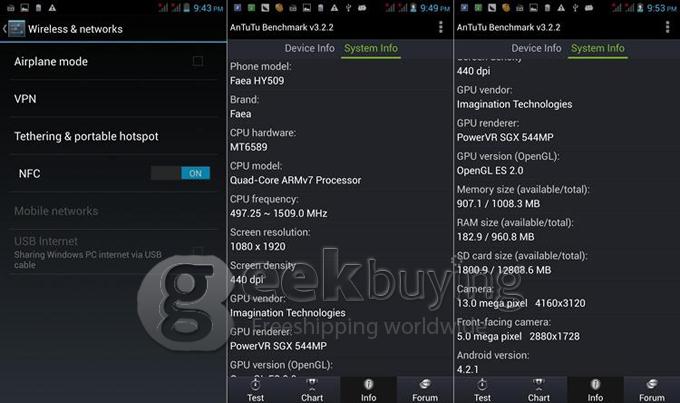This screenshot has height=403, width=680.
Task: Tap AnTuTu Benchmark v3.2.2 title in middle screen
Action: click(x=281, y=27)
